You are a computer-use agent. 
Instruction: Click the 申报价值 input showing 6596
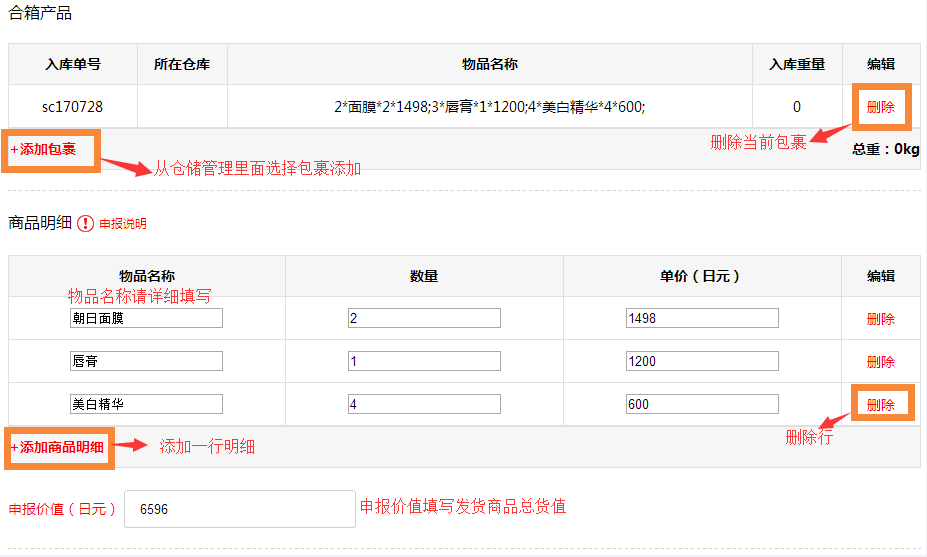[239, 509]
